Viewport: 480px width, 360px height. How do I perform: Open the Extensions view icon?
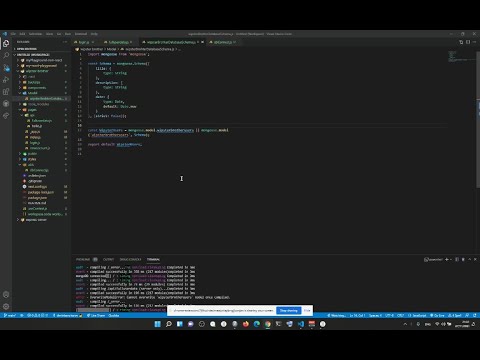click(x=6, y=92)
